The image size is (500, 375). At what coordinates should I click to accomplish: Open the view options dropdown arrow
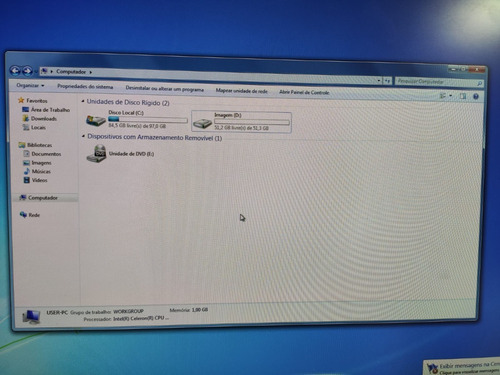coord(451,96)
